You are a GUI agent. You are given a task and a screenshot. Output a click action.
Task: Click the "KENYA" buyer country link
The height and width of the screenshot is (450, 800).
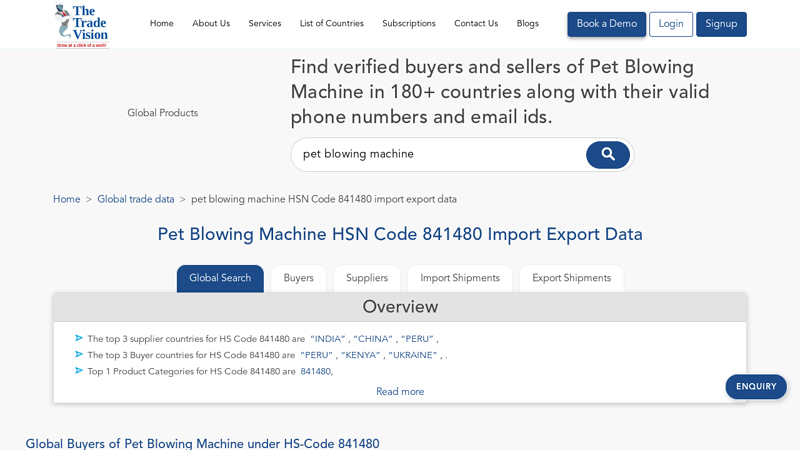360,355
